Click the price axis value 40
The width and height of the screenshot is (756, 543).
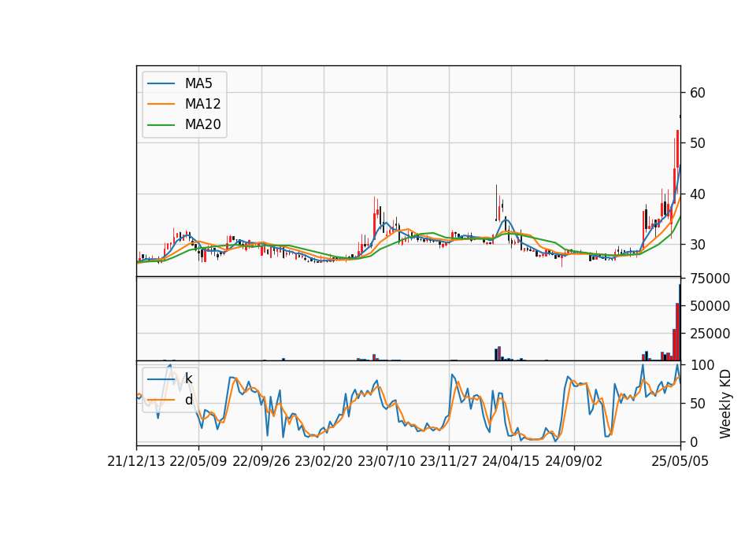(698, 194)
